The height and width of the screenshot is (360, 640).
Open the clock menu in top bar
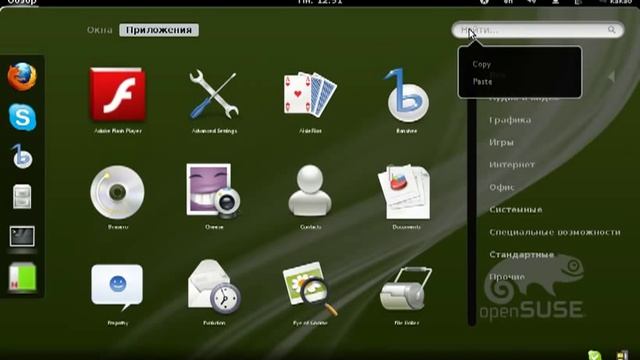[320, 2]
